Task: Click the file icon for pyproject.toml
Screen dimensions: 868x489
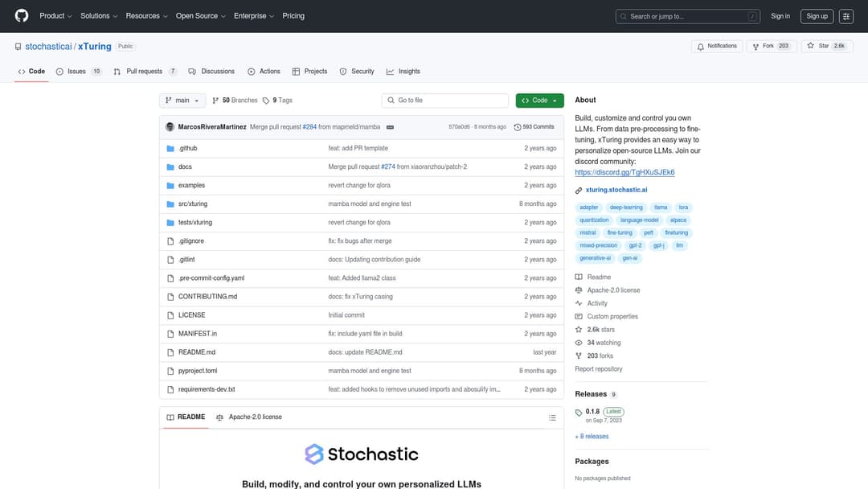Action: [x=170, y=371]
